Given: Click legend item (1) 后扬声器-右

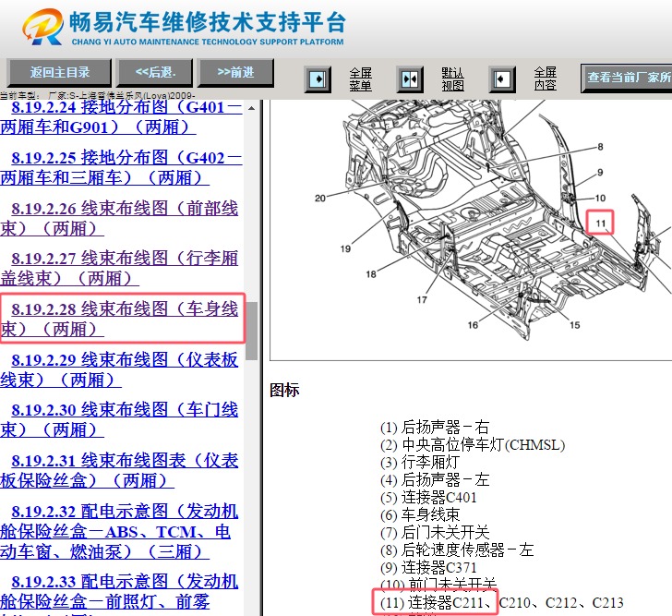Looking at the screenshot, I should pyautogui.click(x=435, y=428).
